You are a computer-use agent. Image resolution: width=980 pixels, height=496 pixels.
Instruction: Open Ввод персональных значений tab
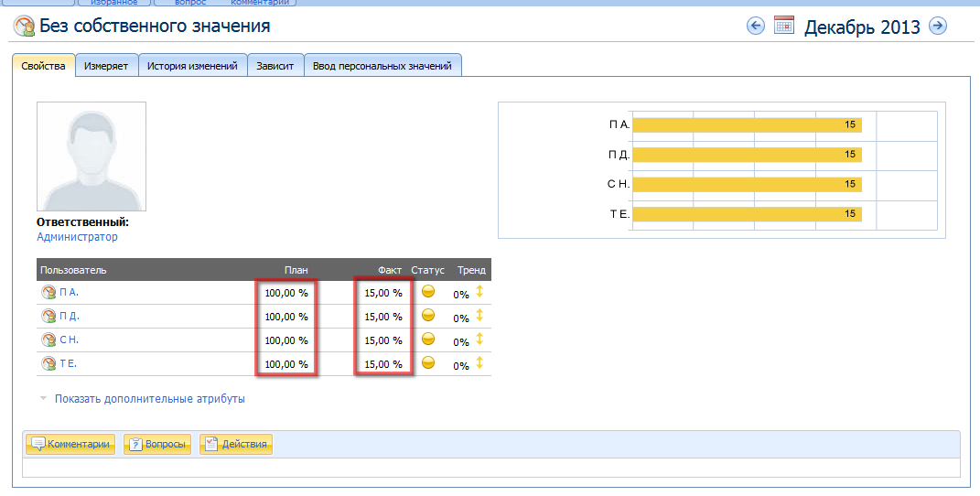click(382, 66)
